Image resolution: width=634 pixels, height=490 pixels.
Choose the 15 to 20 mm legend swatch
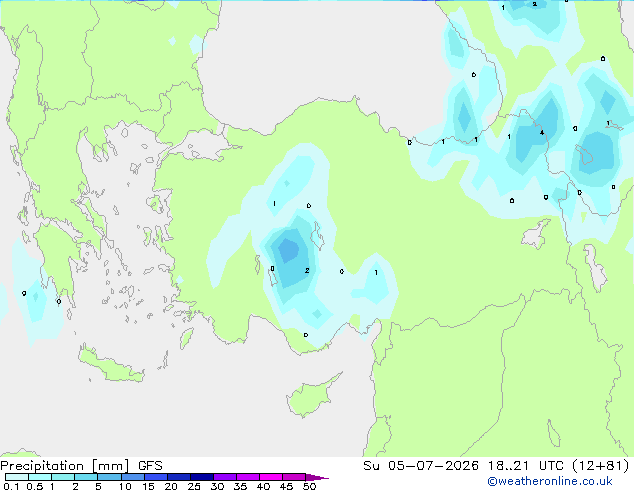(155, 477)
